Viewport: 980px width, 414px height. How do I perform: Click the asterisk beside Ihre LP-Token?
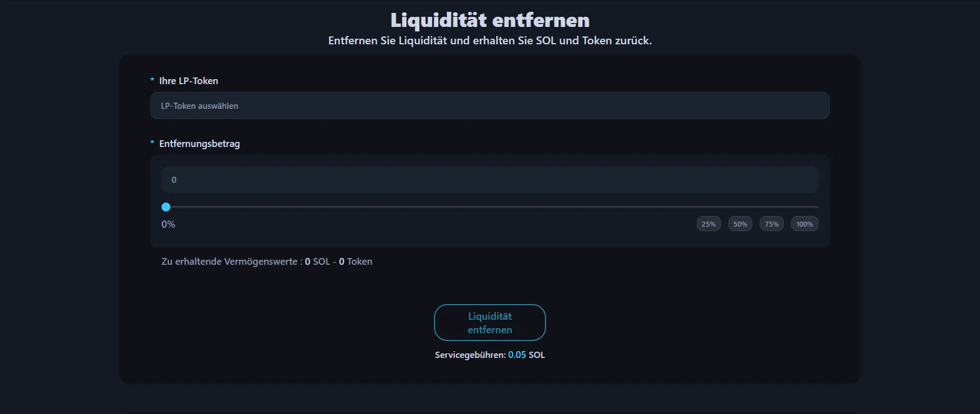click(x=152, y=81)
